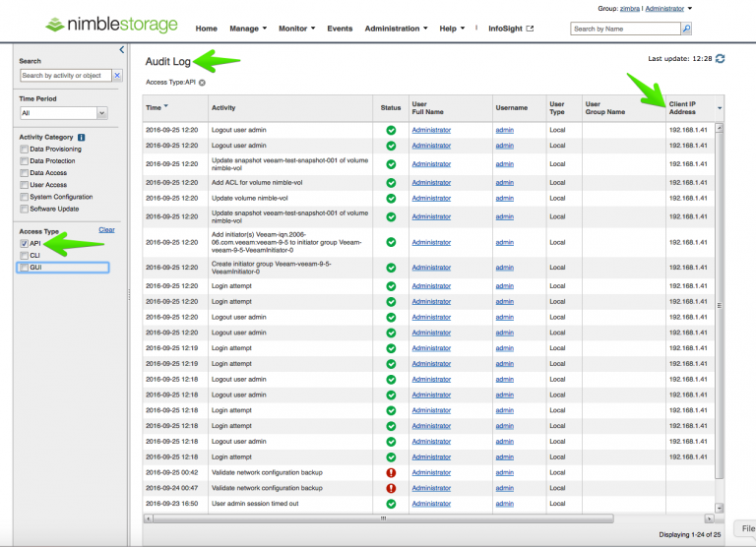Uncheck the API access type checkbox
The image size is (756, 547).
24,243
